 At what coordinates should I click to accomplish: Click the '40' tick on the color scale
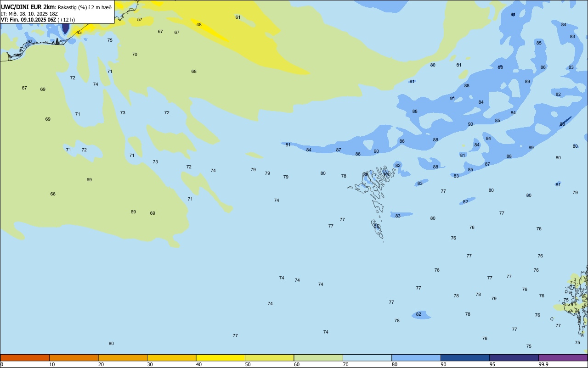[x=199, y=364]
